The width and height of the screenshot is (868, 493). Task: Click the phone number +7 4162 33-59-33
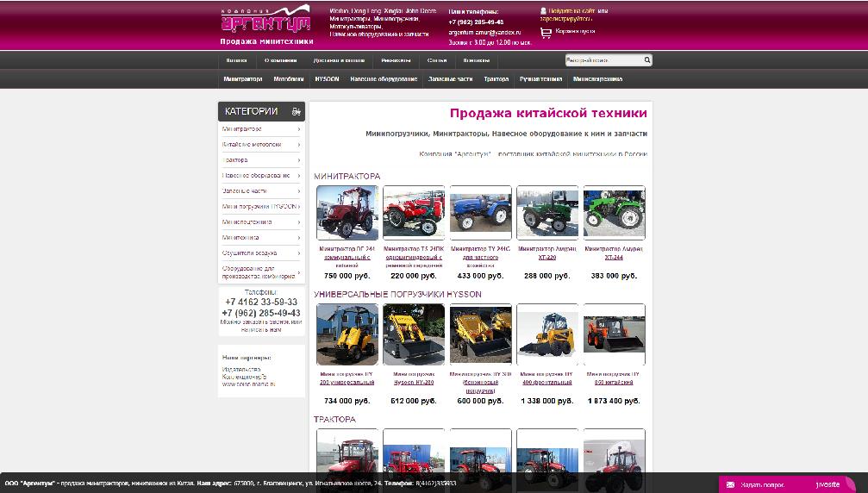coord(260,303)
